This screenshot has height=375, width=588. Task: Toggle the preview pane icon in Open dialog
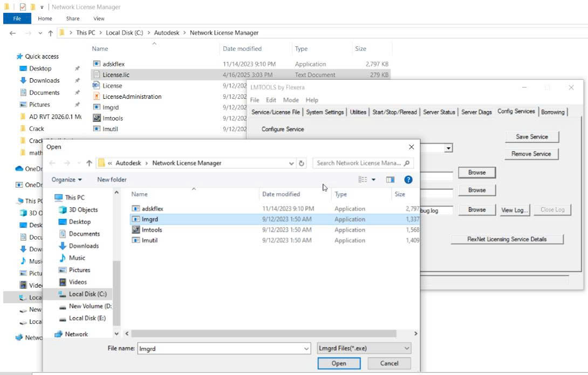point(390,180)
